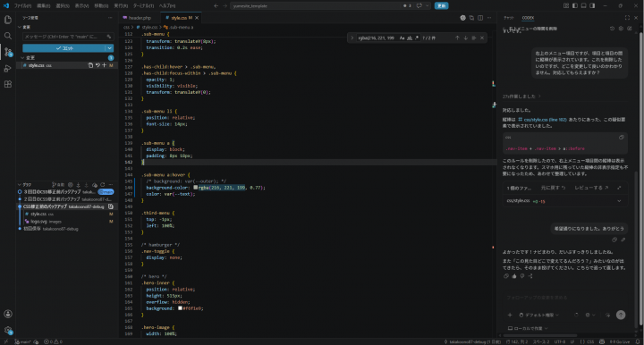The width and height of the screenshot is (644, 345).
Task: Close the find widget
Action: (482, 38)
